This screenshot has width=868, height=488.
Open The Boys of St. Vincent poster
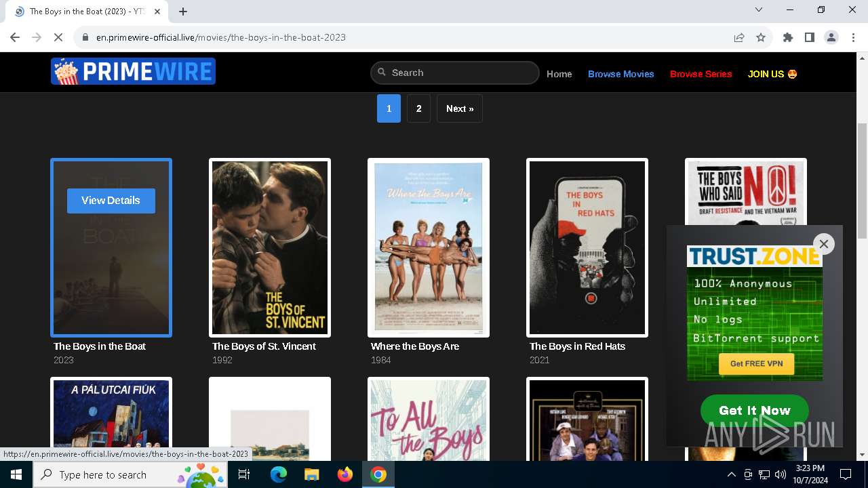pos(270,247)
